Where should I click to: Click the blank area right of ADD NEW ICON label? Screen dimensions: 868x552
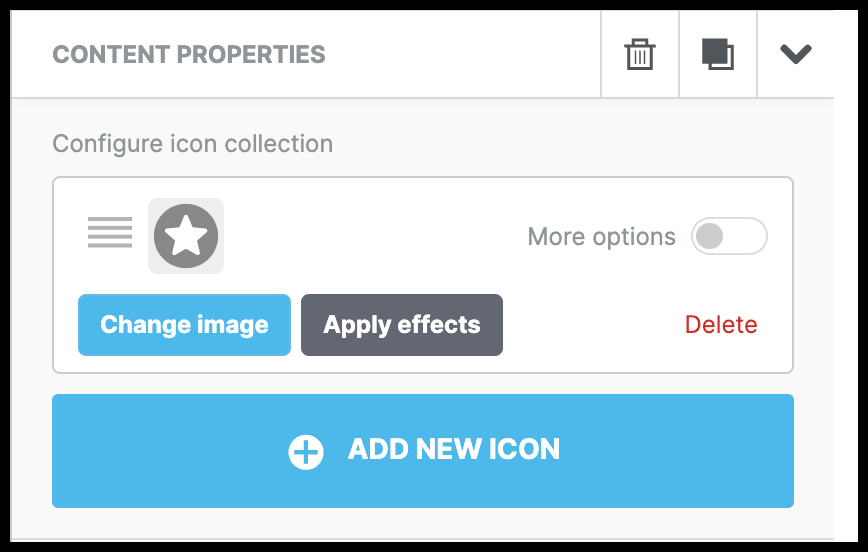click(680, 450)
